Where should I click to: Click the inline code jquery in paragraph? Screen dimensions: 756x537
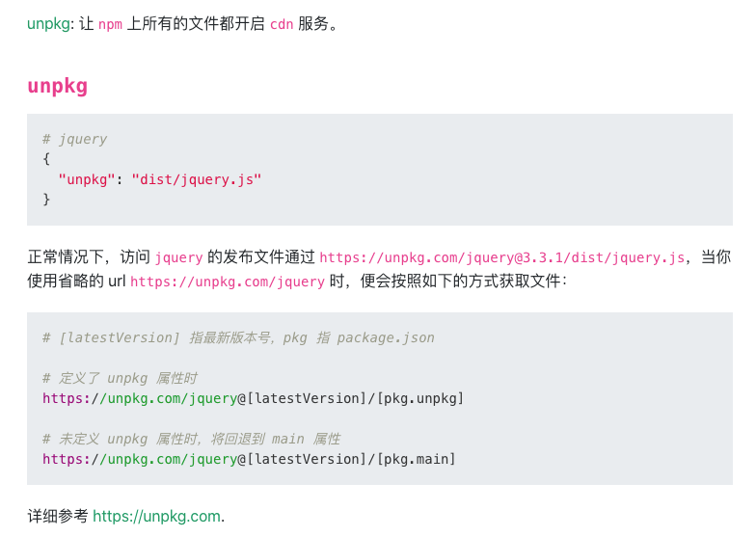coord(179,258)
